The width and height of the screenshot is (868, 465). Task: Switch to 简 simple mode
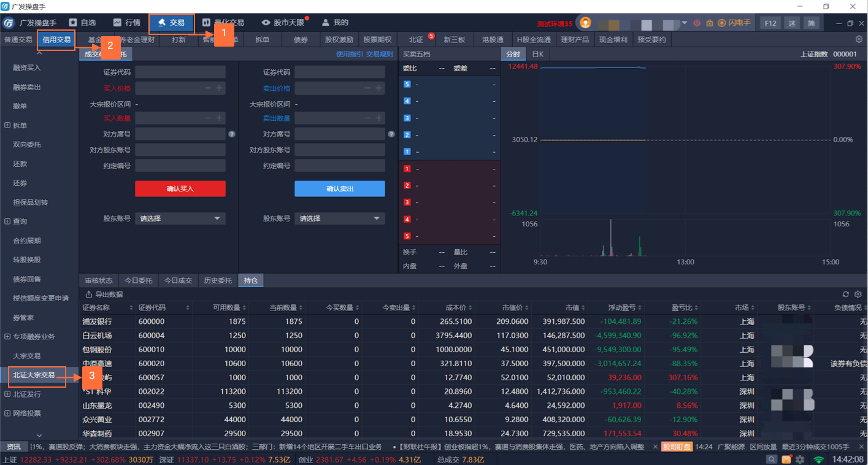[x=811, y=23]
